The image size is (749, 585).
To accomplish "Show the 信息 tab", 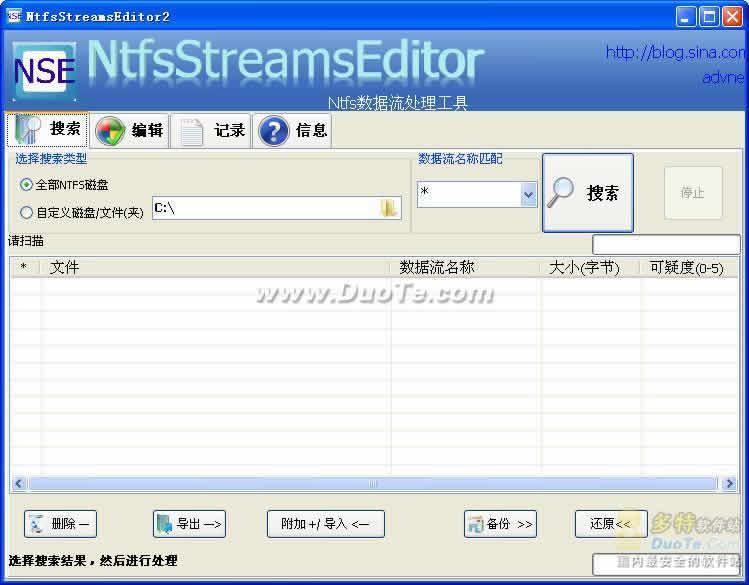I will (292, 130).
